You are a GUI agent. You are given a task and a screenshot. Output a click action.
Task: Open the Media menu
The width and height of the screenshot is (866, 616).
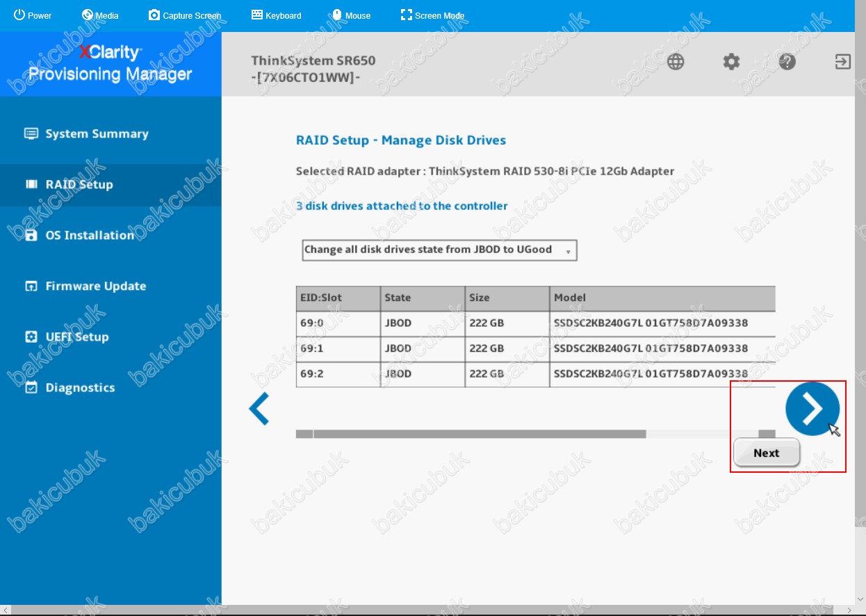click(x=100, y=15)
